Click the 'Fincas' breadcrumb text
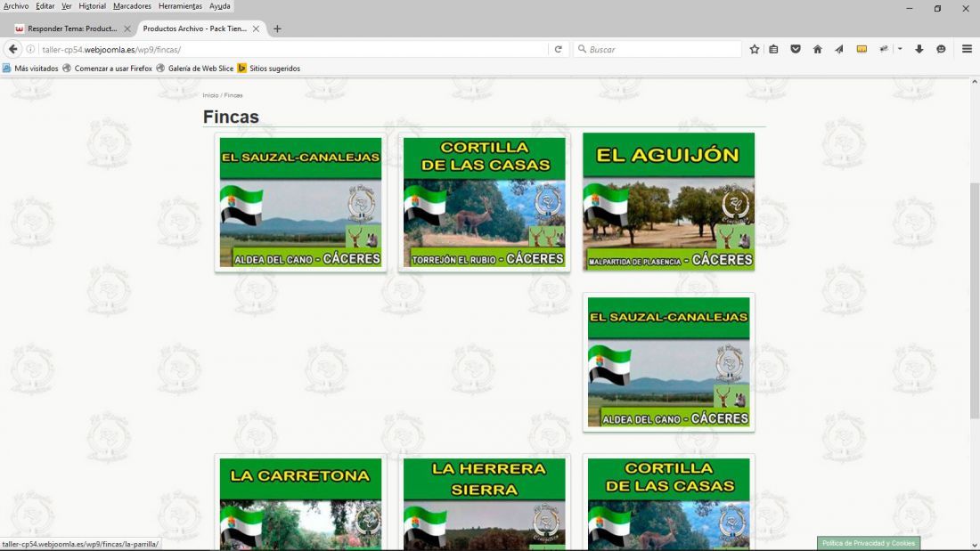980x551 pixels. pos(233,95)
